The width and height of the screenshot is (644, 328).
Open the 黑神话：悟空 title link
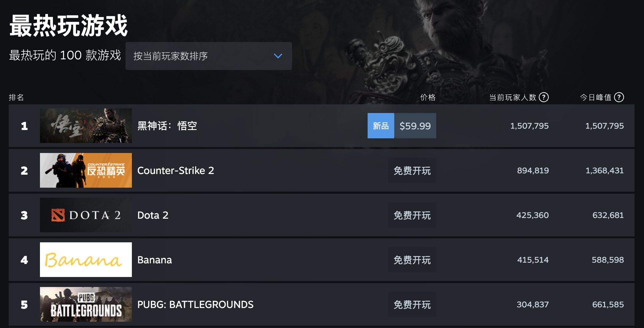tap(167, 126)
